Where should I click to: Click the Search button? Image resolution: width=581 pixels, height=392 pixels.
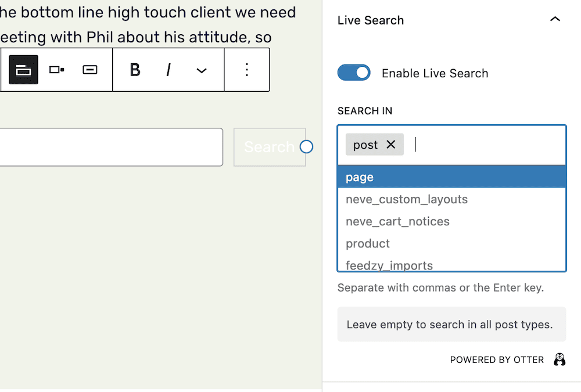coord(269,146)
